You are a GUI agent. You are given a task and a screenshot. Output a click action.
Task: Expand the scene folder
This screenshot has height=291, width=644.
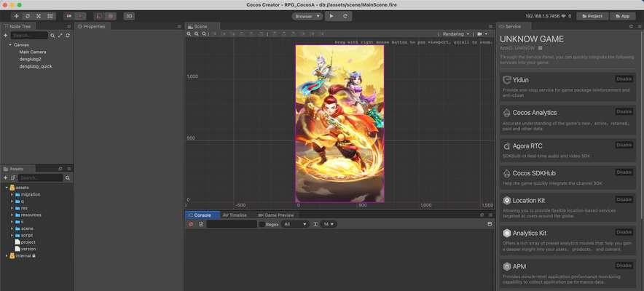12,228
